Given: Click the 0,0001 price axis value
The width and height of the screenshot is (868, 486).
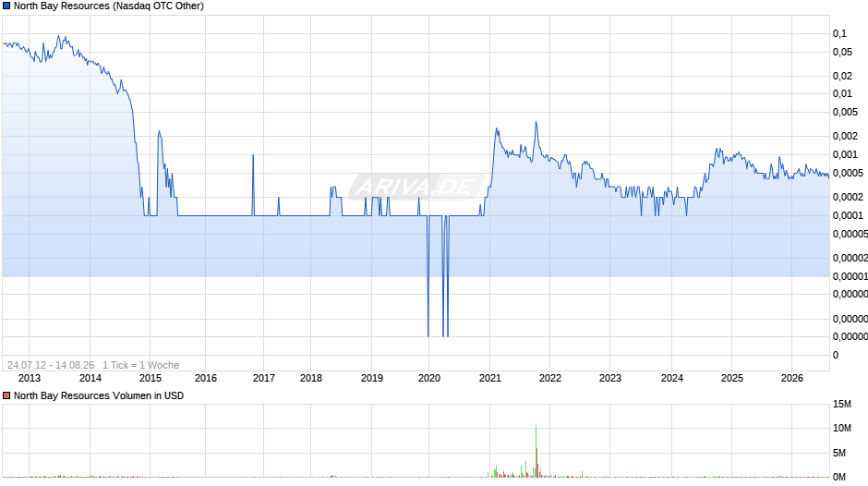Looking at the screenshot, I should point(848,215).
